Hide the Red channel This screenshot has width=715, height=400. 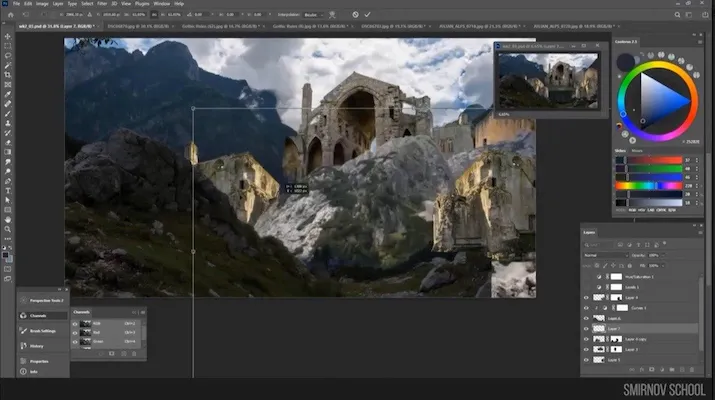(x=75, y=332)
